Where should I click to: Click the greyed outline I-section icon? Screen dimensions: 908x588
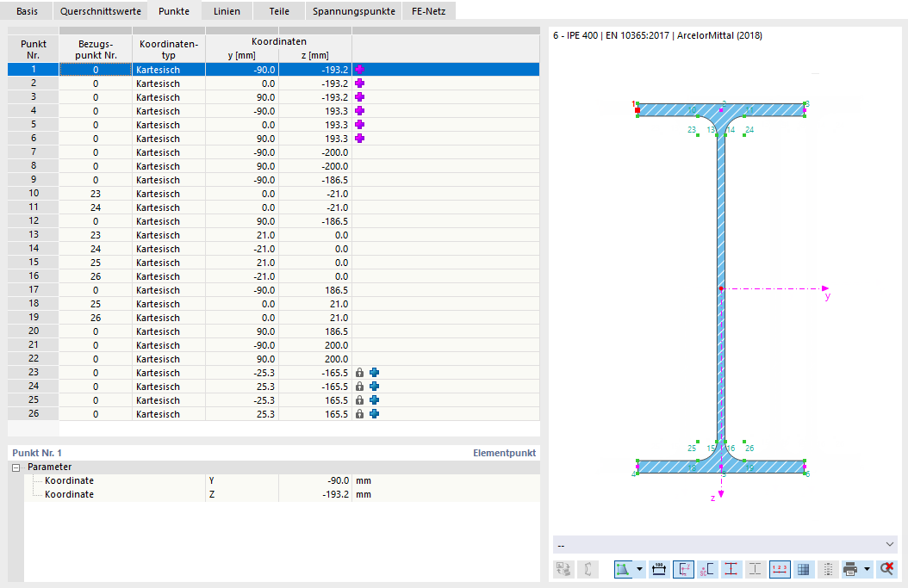[x=756, y=569]
